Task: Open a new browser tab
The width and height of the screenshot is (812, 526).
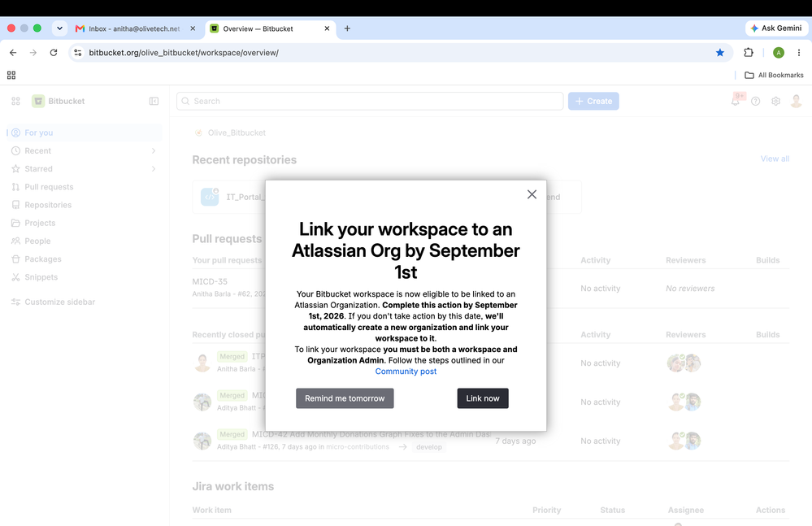Action: click(348, 28)
